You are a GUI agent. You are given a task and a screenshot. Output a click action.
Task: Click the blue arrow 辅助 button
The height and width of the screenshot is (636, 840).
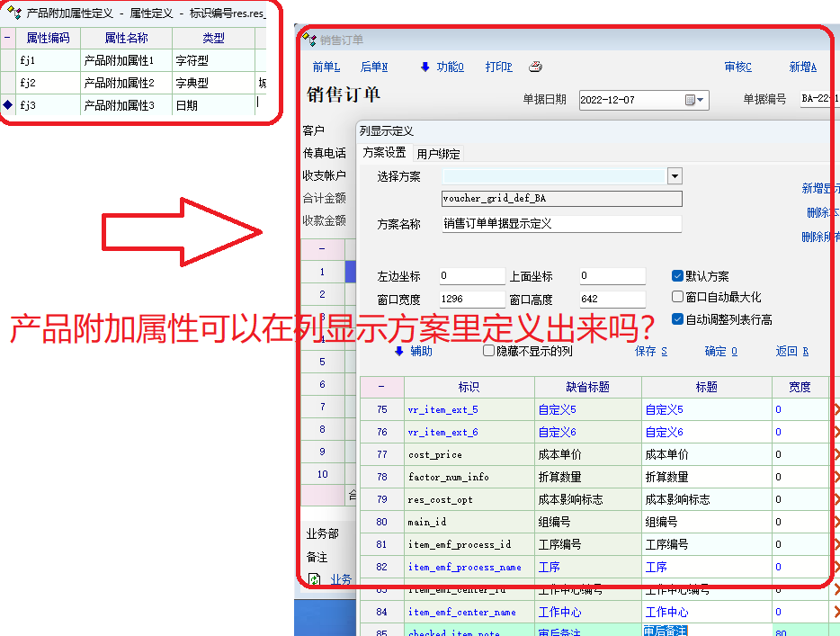413,351
